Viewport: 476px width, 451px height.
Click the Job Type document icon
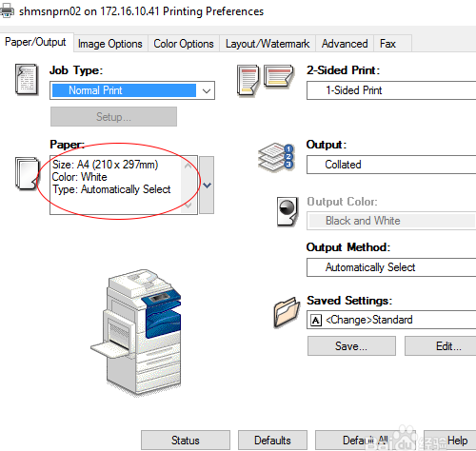[x=27, y=79]
